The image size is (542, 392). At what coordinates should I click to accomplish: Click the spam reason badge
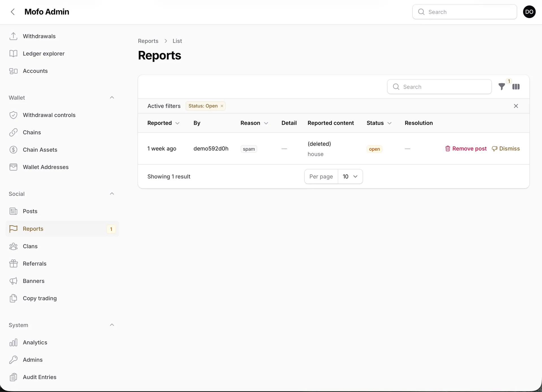[249, 149]
